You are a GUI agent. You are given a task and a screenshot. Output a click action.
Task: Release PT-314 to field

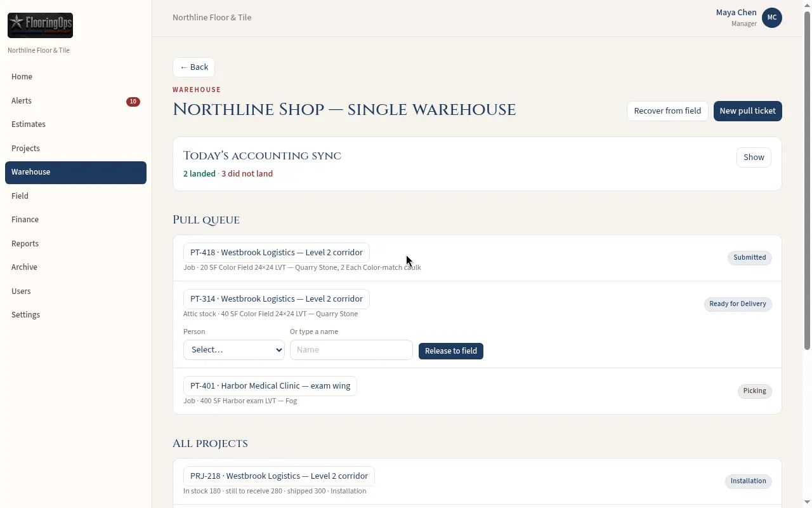[451, 351]
